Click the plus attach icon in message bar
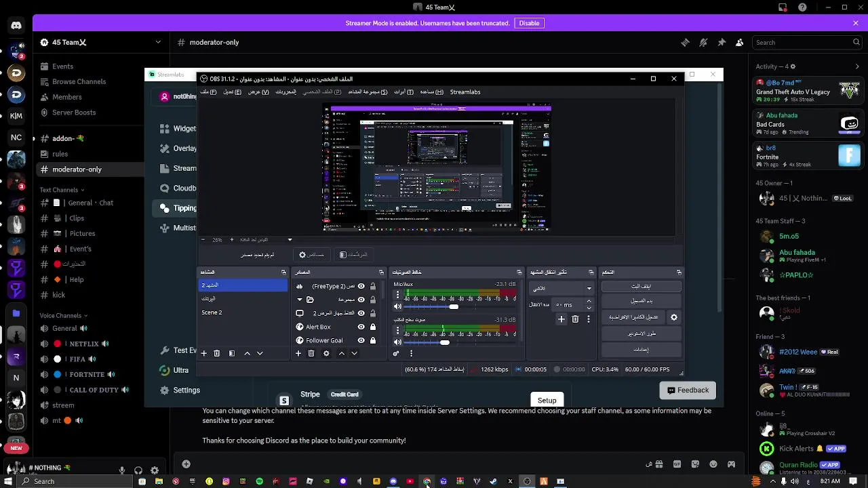 [186, 464]
